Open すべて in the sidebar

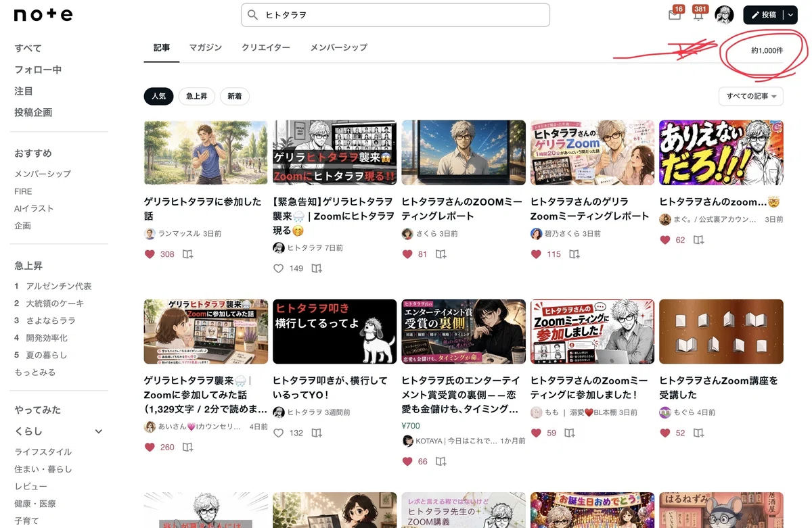point(28,49)
